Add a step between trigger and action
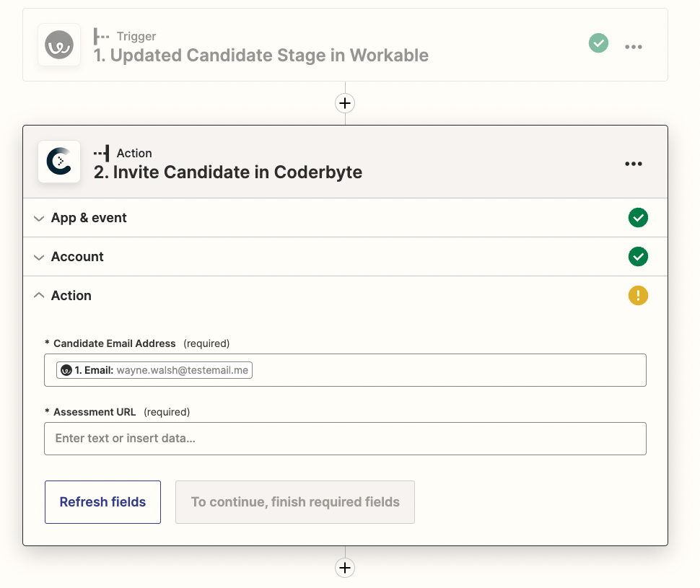Image resolution: width=700 pixels, height=588 pixels. tap(345, 103)
